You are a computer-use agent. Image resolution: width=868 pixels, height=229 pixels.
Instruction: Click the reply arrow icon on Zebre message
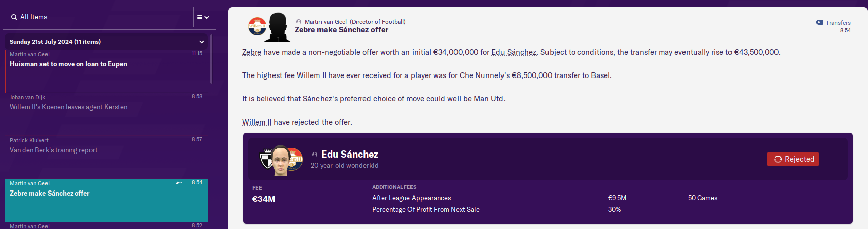pyautogui.click(x=179, y=183)
